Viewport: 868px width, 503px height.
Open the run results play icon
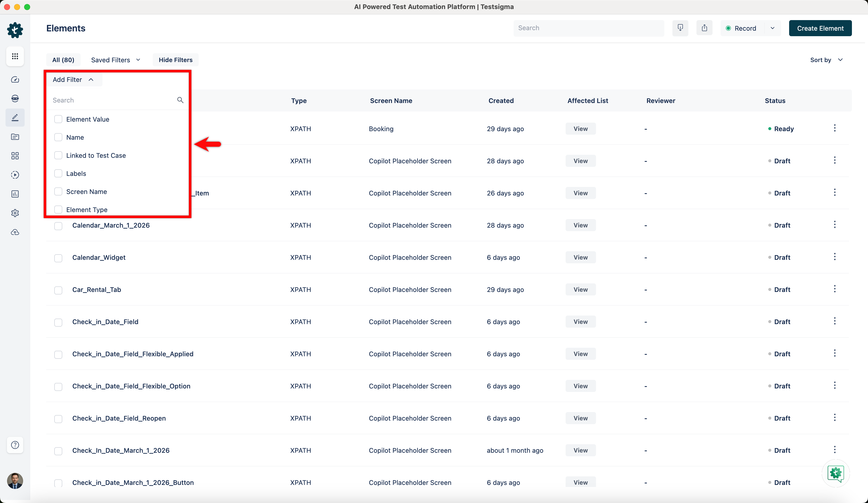tap(15, 175)
